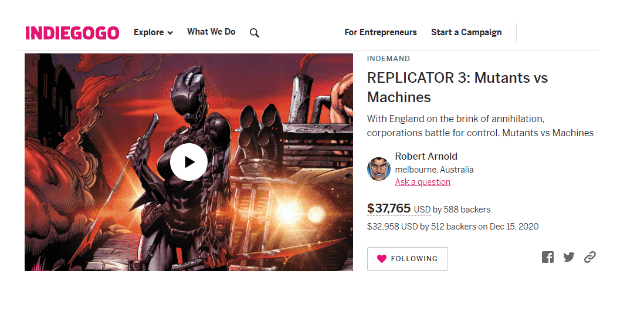This screenshot has width=644, height=324.
Task: Click the Ask a question link
Action: pos(423,182)
